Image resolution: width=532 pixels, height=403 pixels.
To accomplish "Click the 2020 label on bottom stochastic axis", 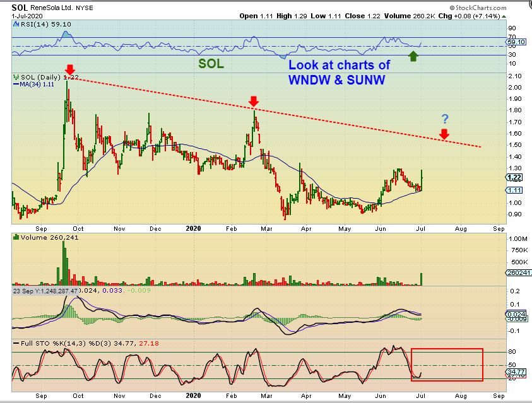I will click(x=193, y=395).
